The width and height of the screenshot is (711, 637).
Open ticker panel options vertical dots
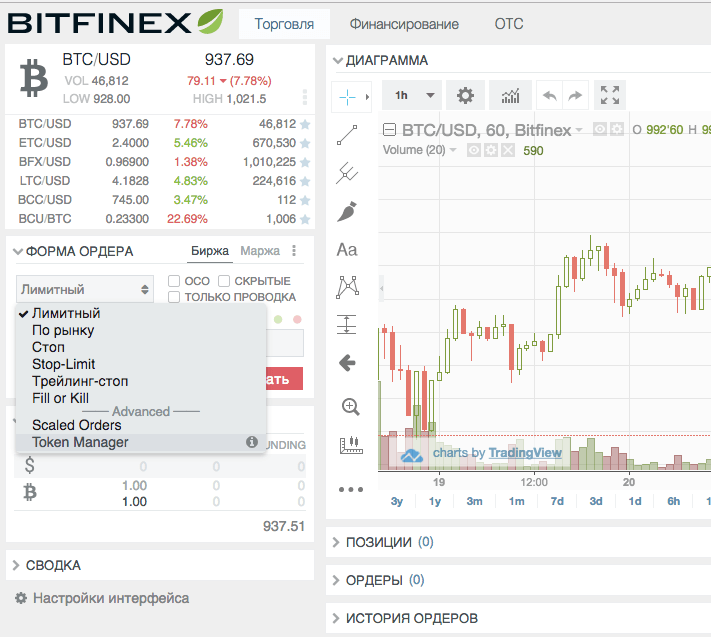[x=305, y=97]
